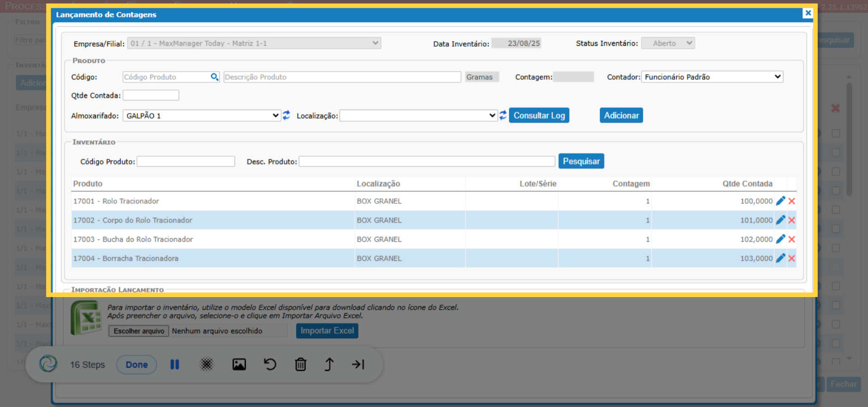Click the Produto column header
This screenshot has width=868, height=407.
[x=88, y=184]
